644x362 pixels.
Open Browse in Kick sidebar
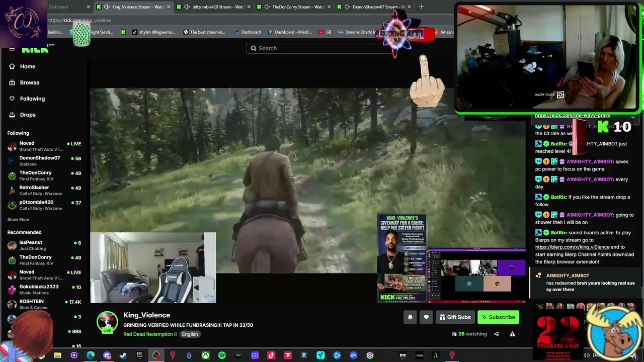(x=30, y=82)
